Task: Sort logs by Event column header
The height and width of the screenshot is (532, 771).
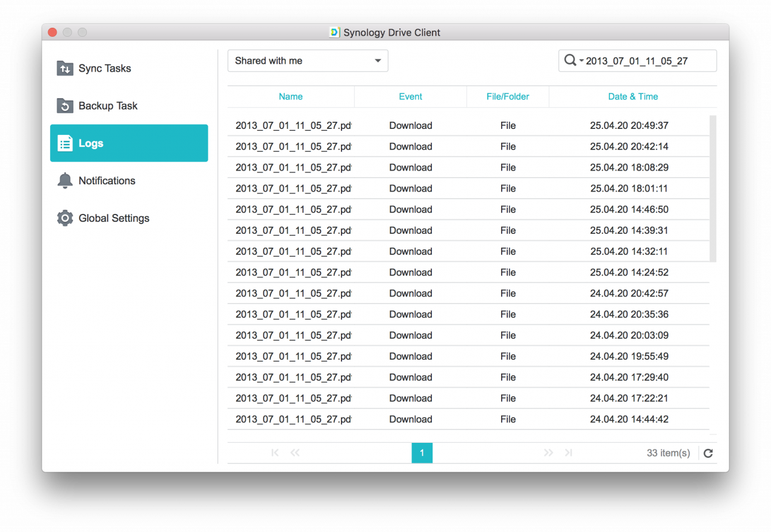Action: coord(410,96)
